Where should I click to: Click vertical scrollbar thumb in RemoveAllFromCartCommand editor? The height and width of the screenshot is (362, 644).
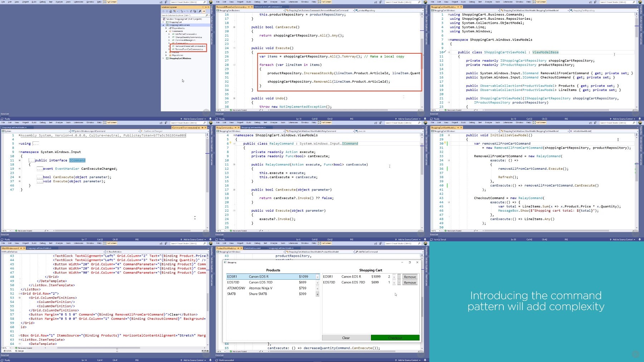pyautogui.click(x=422, y=54)
